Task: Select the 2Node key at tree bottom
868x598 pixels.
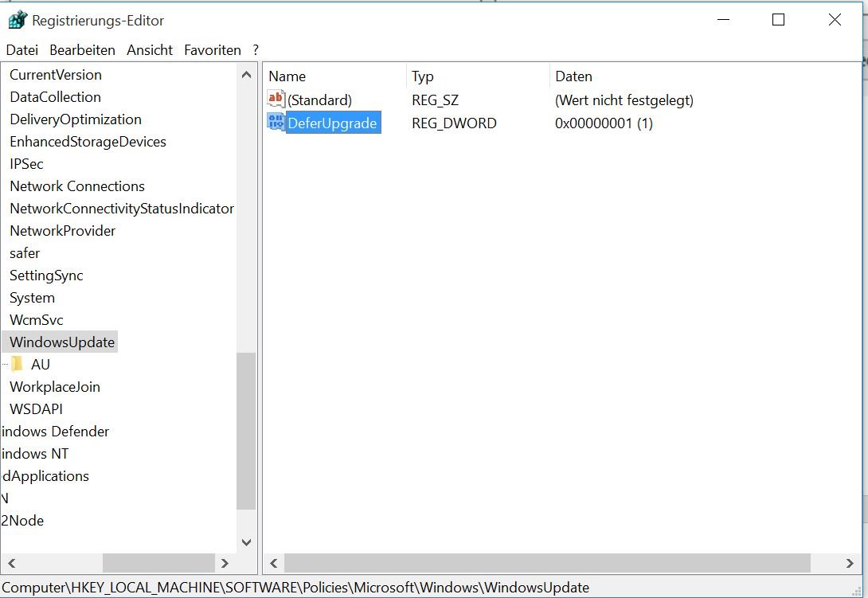Action: pos(22,521)
